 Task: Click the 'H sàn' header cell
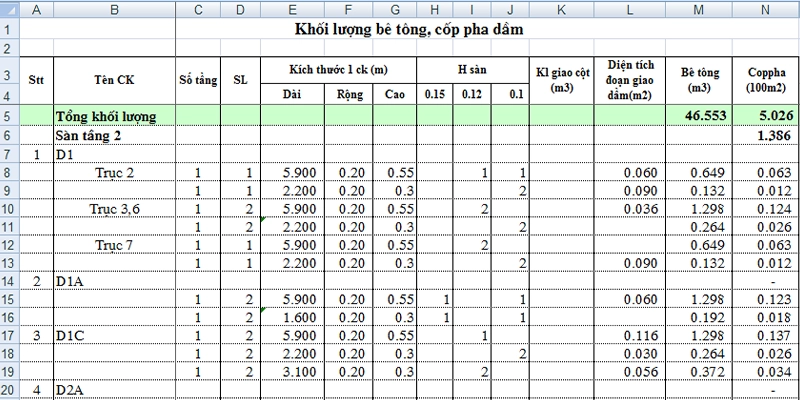(472, 70)
